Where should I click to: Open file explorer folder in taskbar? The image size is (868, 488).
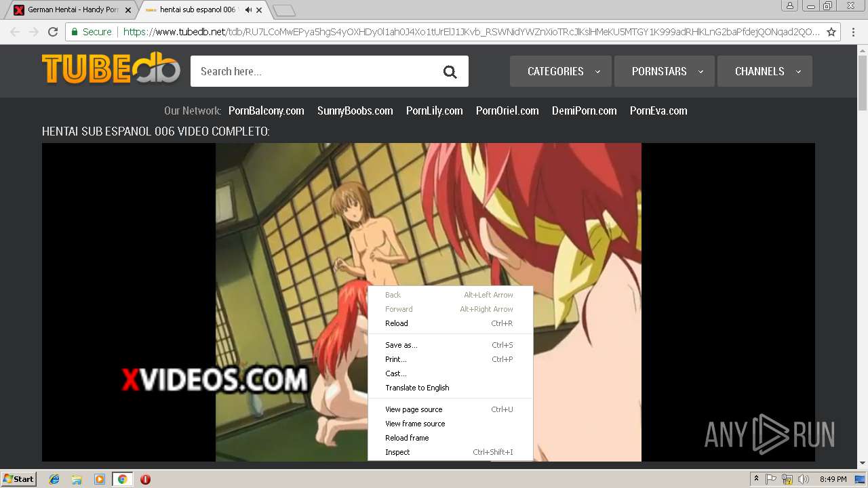coord(77,479)
